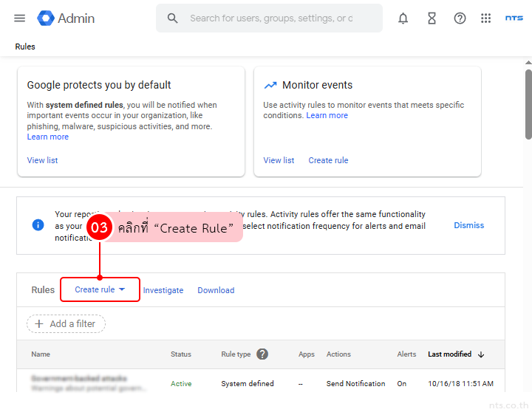Click the Investigate link
The image size is (532, 412).
[x=163, y=290]
